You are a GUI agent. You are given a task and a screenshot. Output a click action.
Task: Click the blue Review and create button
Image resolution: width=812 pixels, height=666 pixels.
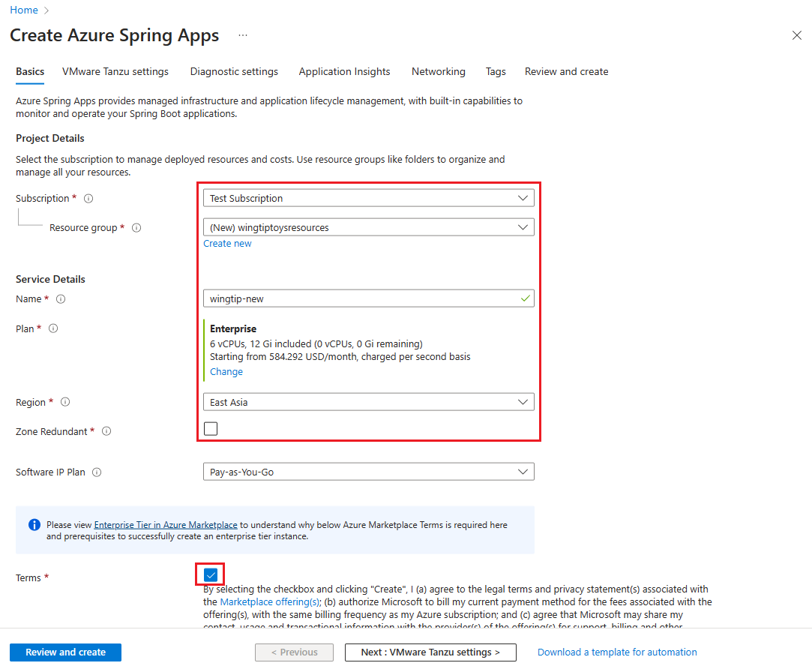point(66,652)
